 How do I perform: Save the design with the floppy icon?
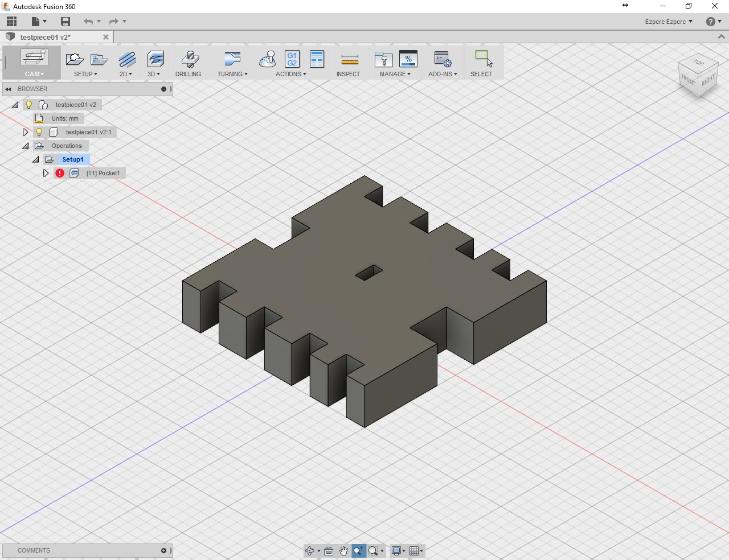[x=65, y=22]
